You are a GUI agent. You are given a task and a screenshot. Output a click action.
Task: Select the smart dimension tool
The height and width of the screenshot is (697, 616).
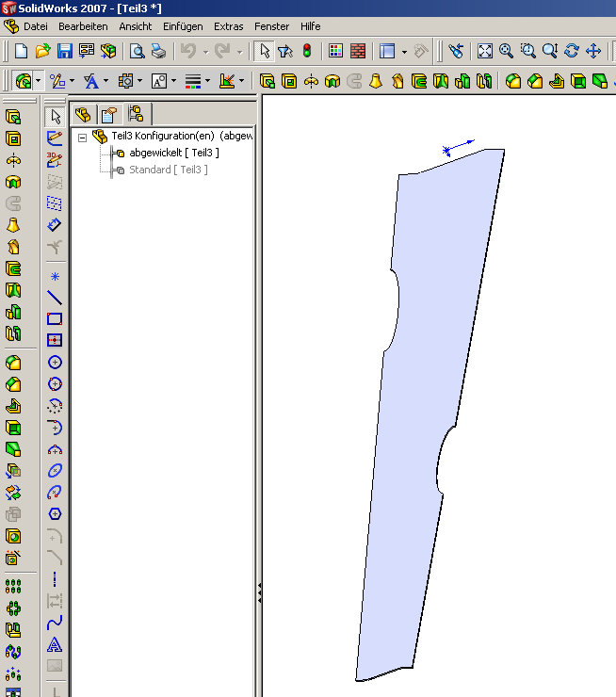click(x=55, y=224)
